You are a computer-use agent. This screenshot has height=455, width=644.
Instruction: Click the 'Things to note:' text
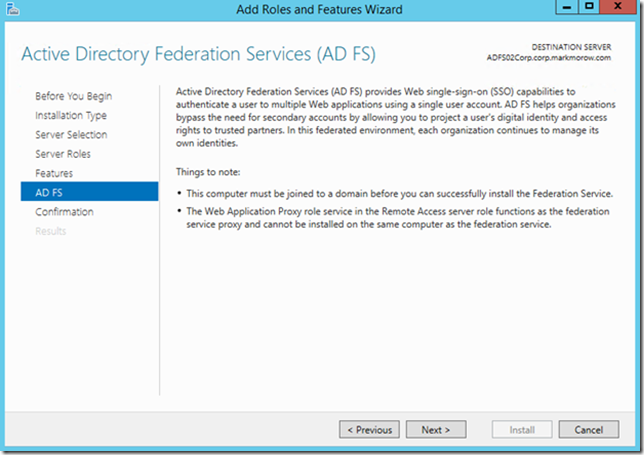(x=208, y=172)
